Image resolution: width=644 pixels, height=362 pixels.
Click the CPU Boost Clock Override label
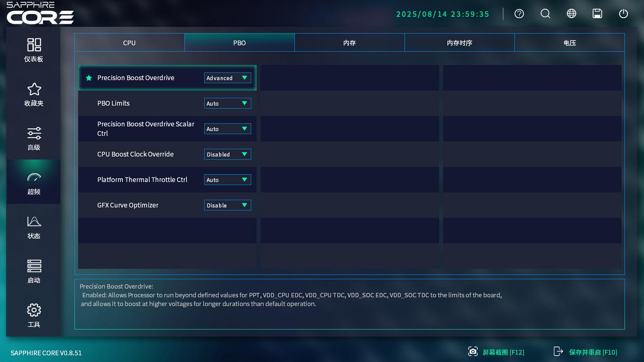(135, 154)
